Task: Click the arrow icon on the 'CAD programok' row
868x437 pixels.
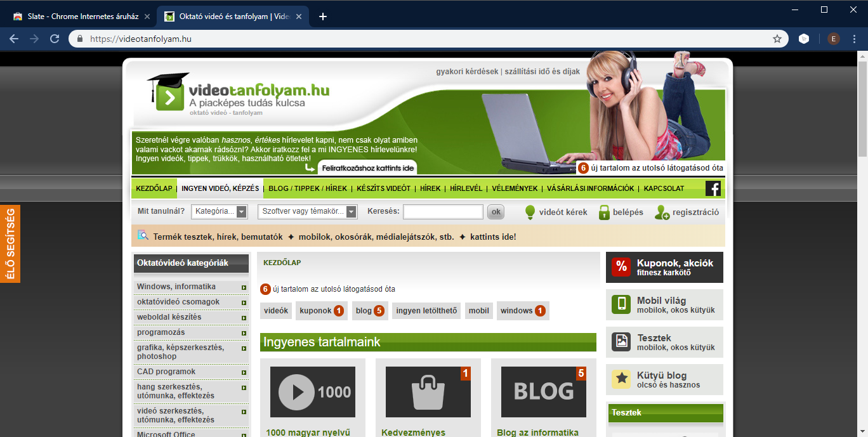Action: [x=244, y=372]
